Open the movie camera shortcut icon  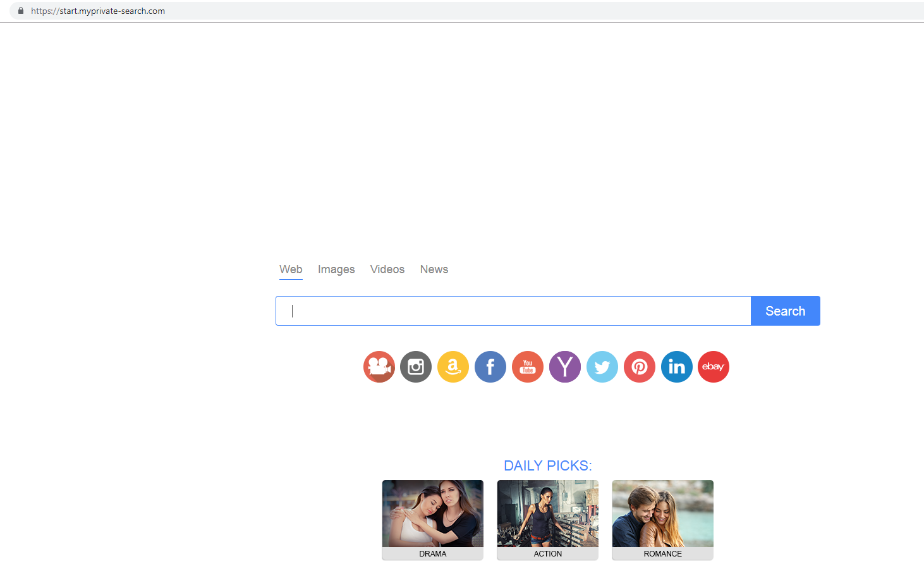click(379, 367)
